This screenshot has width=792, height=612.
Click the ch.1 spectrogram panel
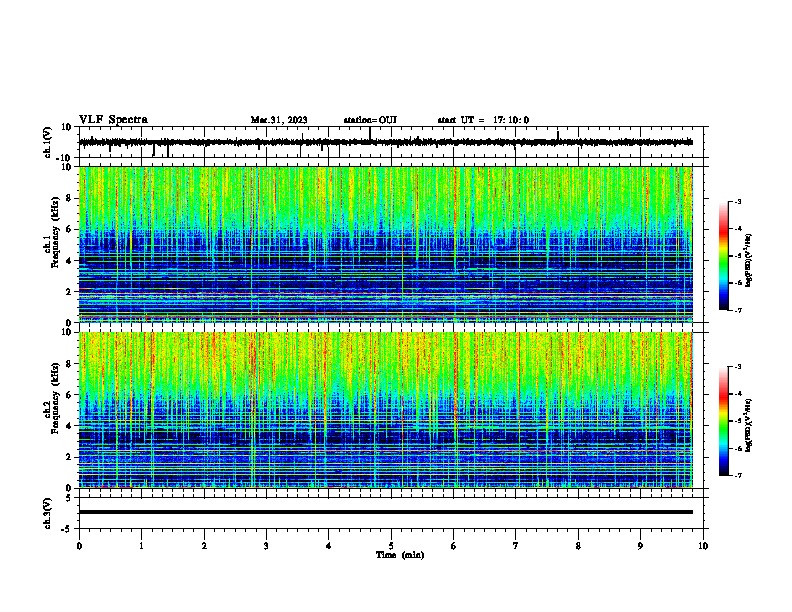[386, 244]
